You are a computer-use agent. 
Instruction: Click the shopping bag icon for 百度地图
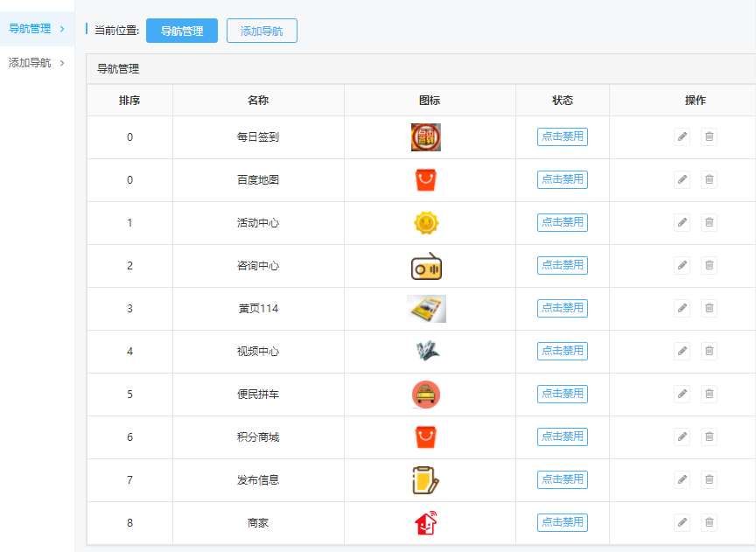point(426,180)
